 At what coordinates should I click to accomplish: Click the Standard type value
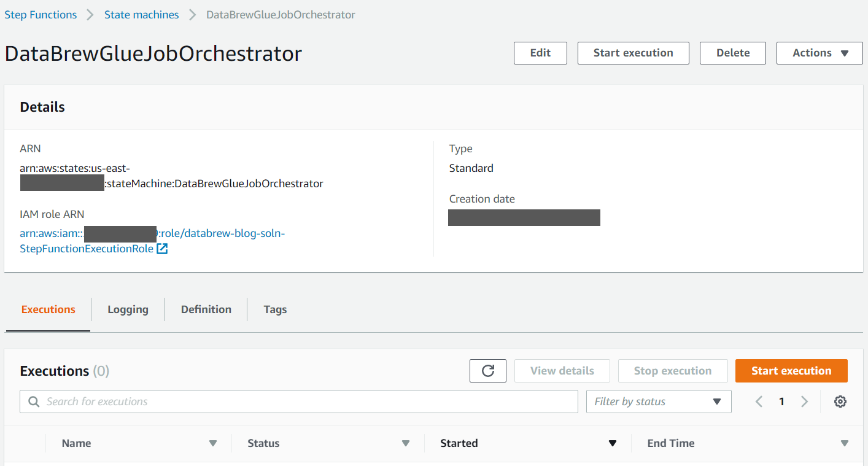coord(471,168)
